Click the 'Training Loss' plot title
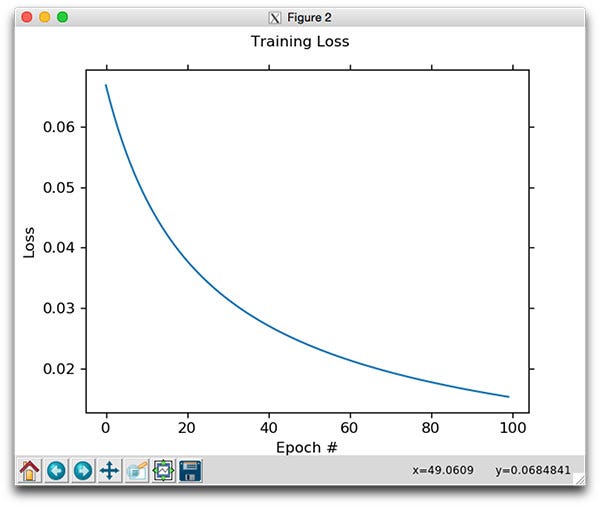This screenshot has height=507, width=600. click(300, 41)
